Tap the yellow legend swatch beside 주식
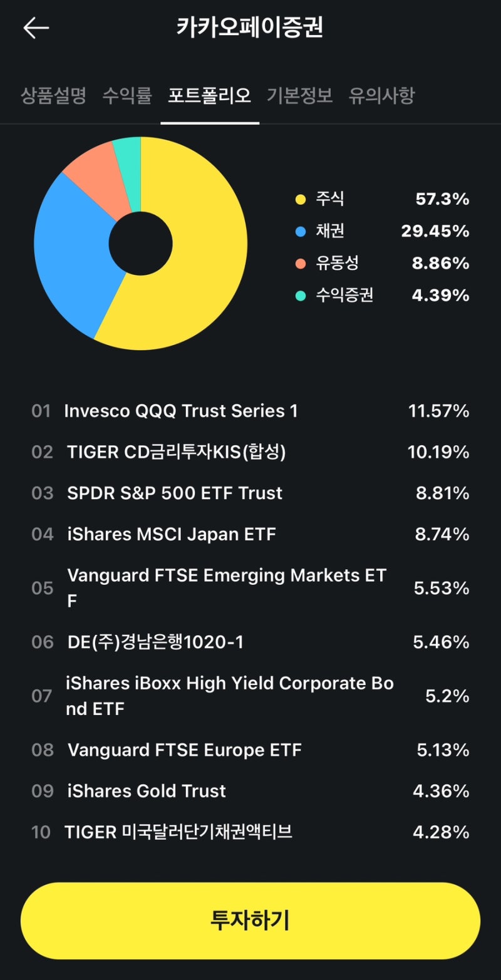This screenshot has height=980, width=501. click(301, 199)
